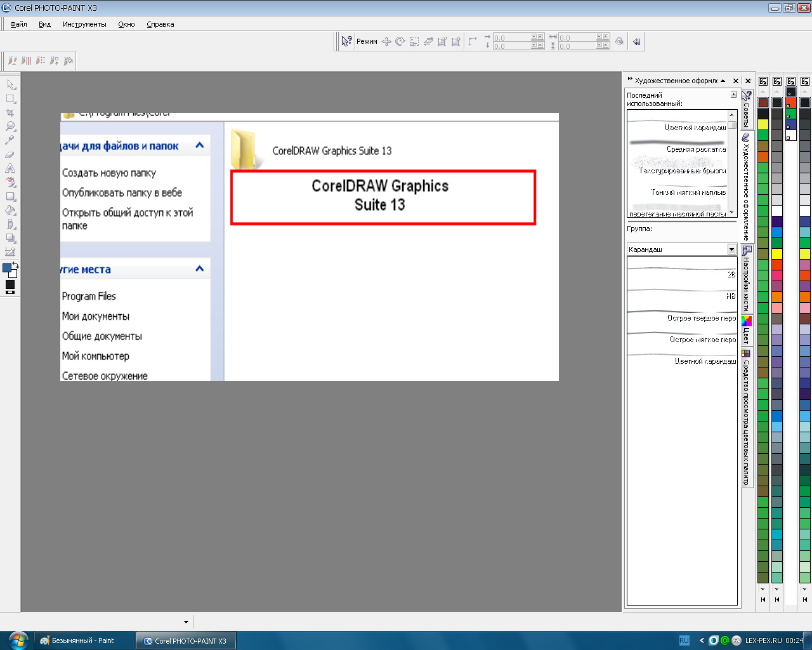Select the Острое мягкое перо pencil preset

click(x=682, y=336)
